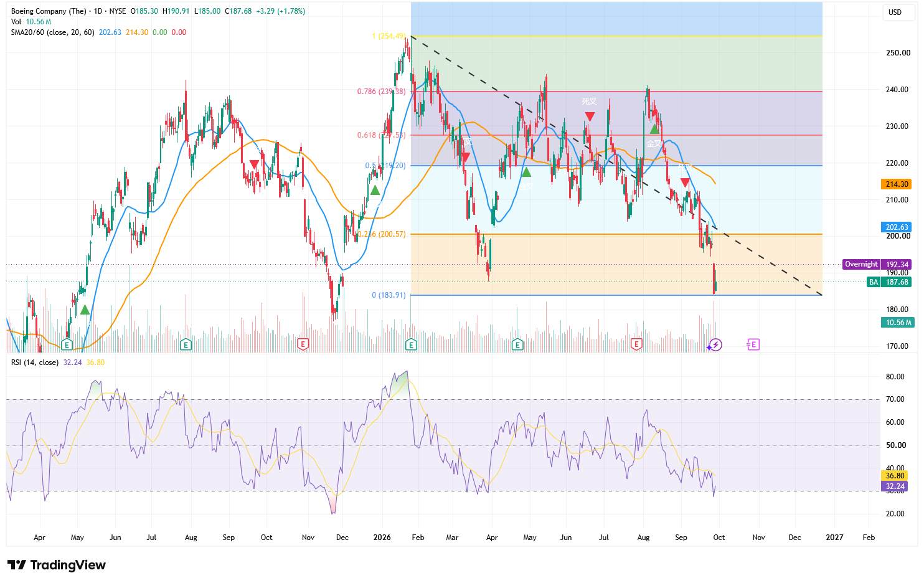Click the 80.00 RSI axis tick
The width and height of the screenshot is (924, 583).
pos(895,377)
